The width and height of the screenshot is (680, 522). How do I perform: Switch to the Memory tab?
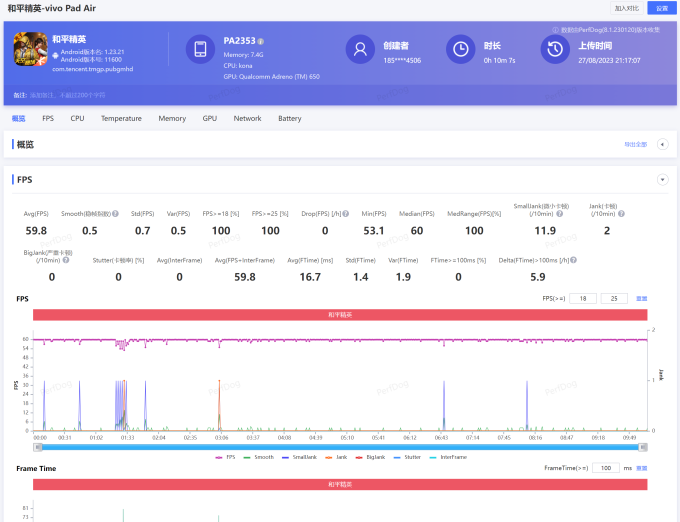pos(172,118)
